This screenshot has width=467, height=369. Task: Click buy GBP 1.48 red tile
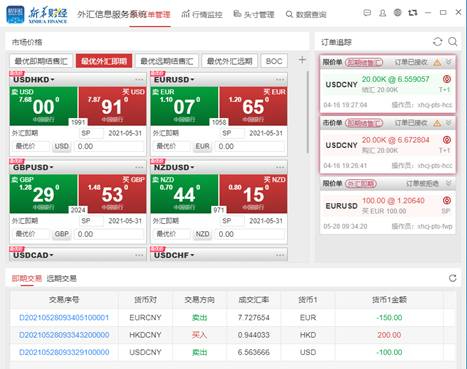pos(112,194)
